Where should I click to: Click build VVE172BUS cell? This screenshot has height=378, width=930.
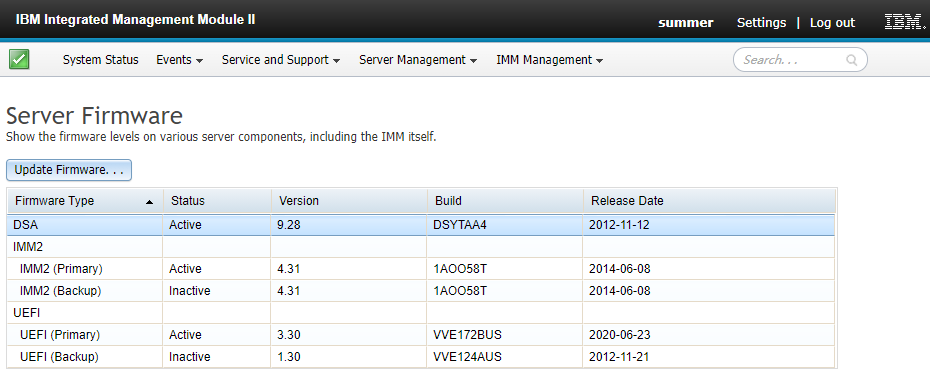468,335
